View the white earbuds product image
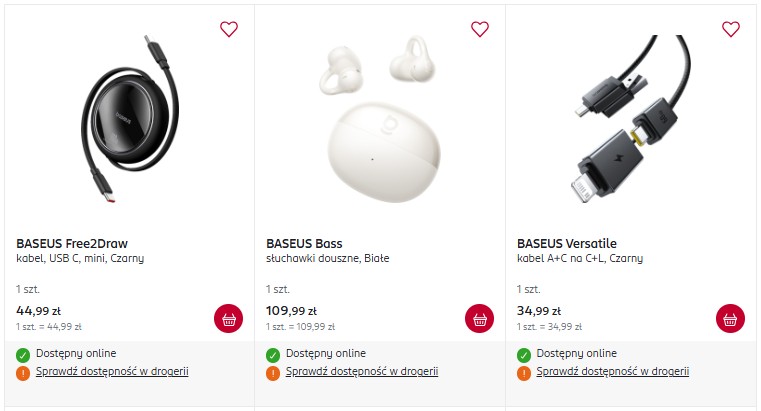Screen dimensions: 761x411 [380, 119]
